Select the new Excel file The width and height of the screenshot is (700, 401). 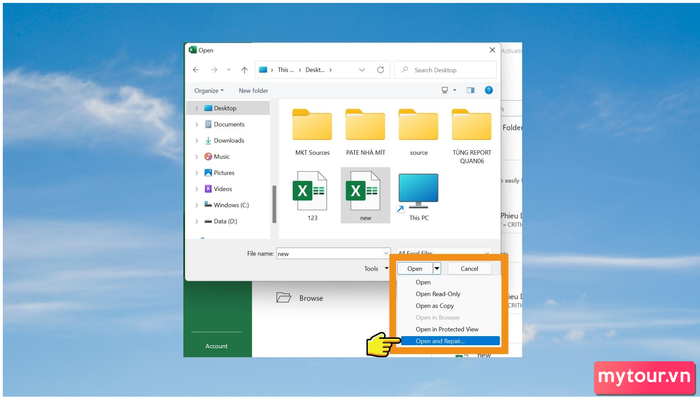click(365, 196)
